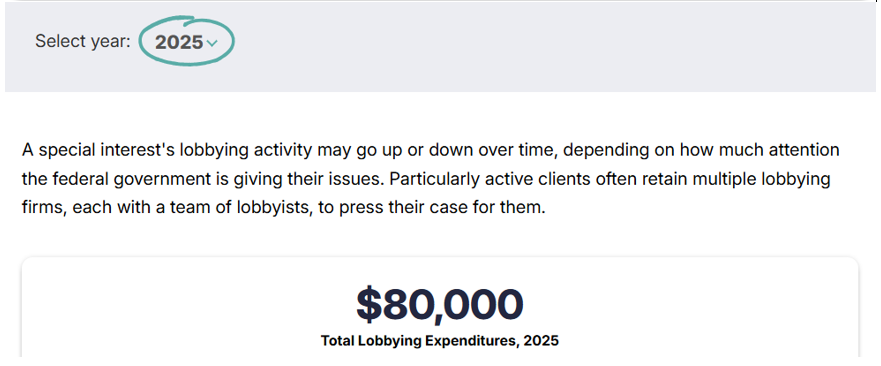Click the dollar sign in $80,000
The width and height of the screenshot is (881, 366).
pyautogui.click(x=369, y=305)
